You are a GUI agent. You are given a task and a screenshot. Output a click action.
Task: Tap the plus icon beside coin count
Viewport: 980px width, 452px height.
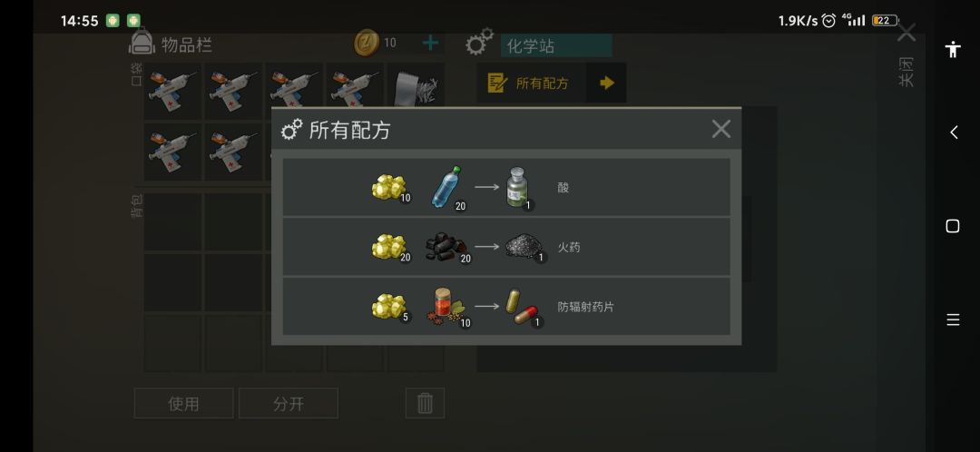431,44
